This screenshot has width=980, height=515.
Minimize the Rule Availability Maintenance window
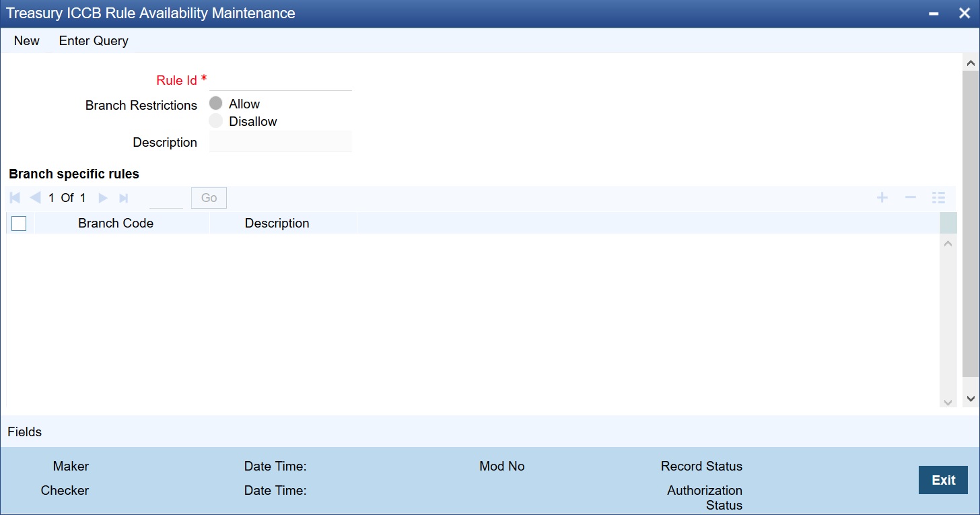(934, 13)
